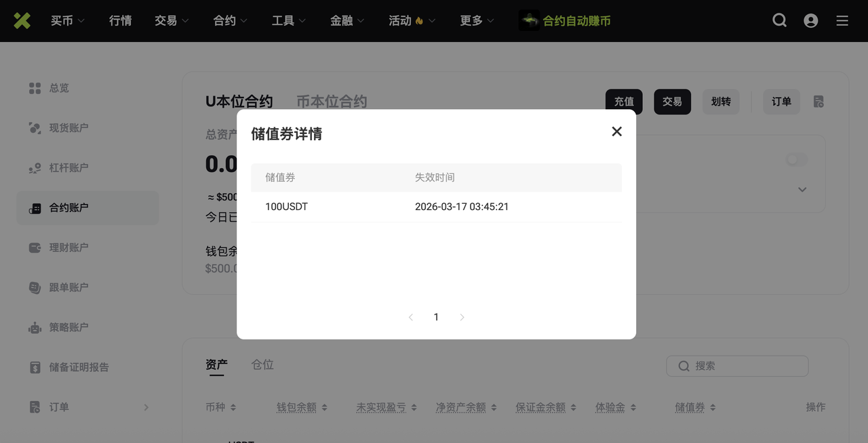Image resolution: width=868 pixels, height=443 pixels.
Task: Click the 合约自动赚币 banner thumbnail
Action: pos(529,20)
